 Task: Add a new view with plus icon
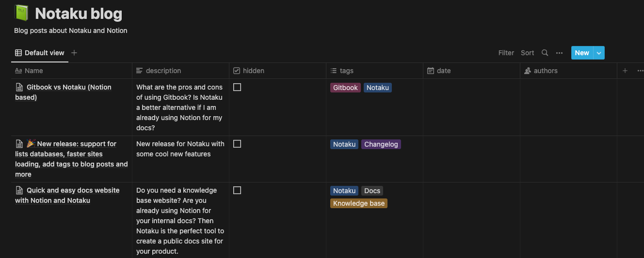click(x=74, y=53)
